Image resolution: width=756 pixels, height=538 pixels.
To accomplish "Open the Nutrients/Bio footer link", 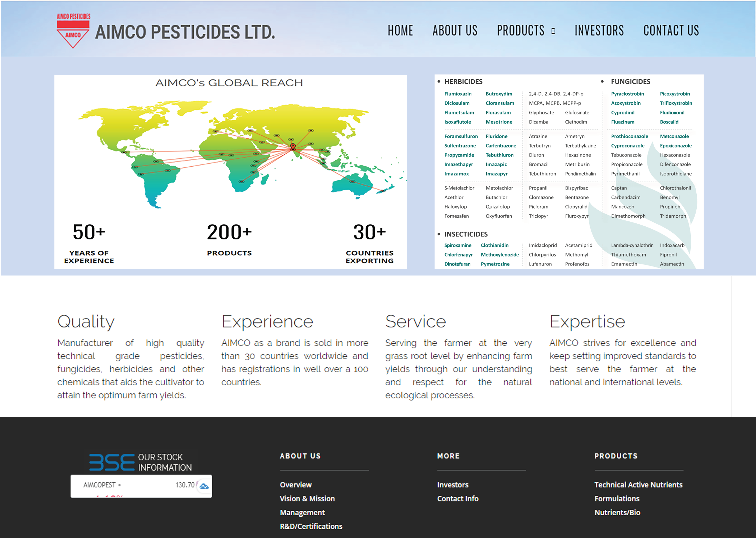I will click(x=617, y=512).
